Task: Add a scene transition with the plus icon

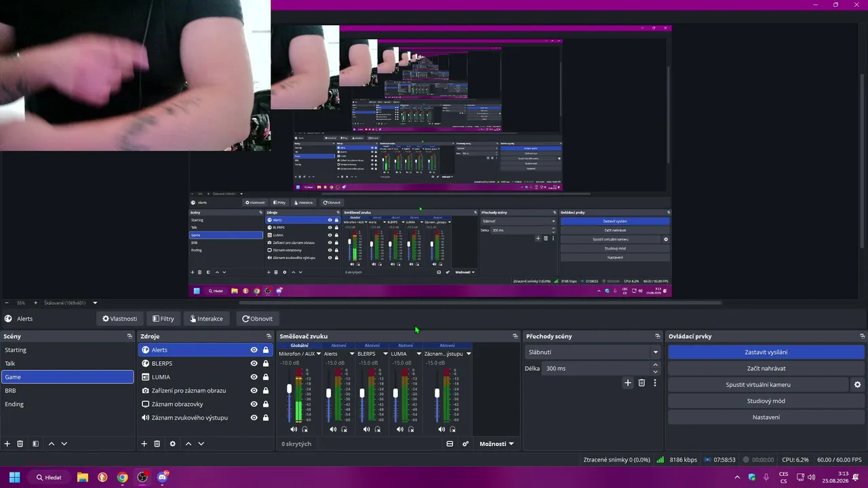Action: 628,383
